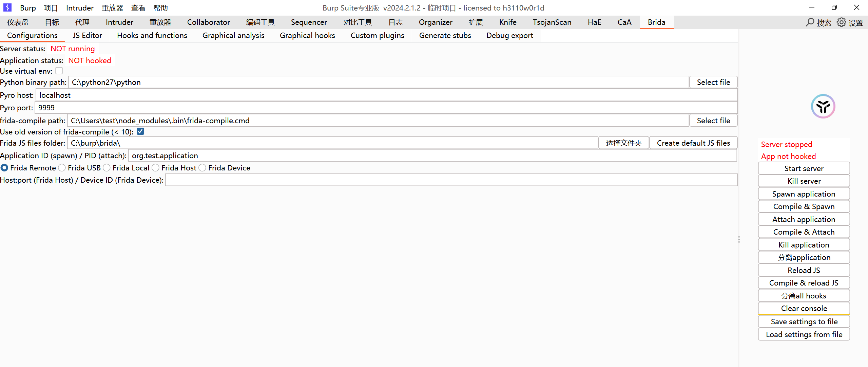868x367 pixels.
Task: Choose the Frida Device radio option
Action: coord(202,168)
